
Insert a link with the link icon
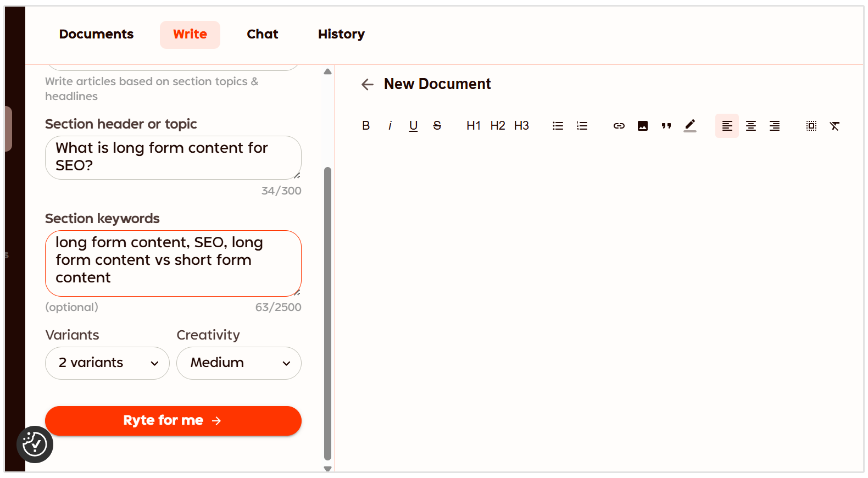click(619, 126)
